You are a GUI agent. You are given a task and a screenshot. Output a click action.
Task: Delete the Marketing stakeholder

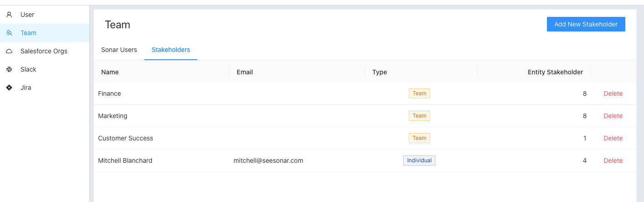[613, 116]
